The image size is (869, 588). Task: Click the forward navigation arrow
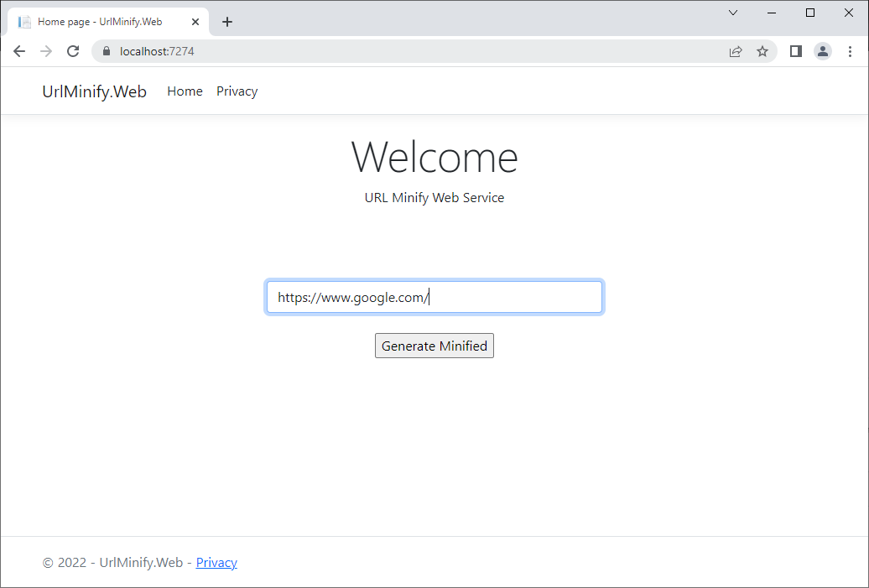[x=46, y=51]
